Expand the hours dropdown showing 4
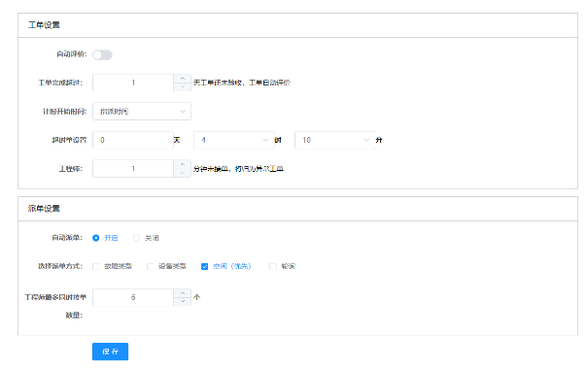588x369 pixels. click(x=234, y=140)
